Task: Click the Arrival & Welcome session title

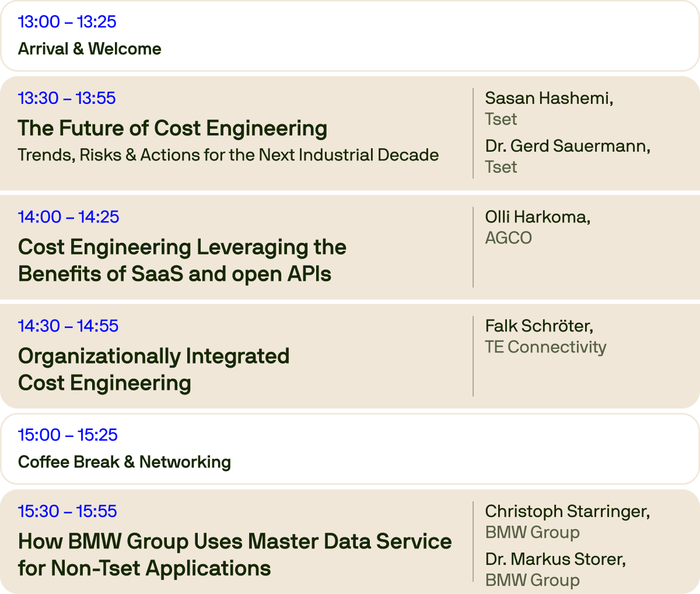Action: (x=89, y=48)
